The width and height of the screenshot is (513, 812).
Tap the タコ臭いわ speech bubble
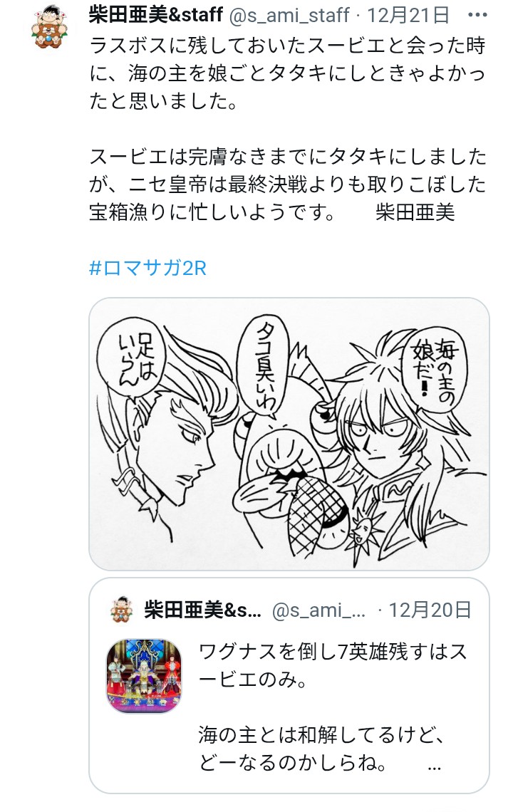[x=264, y=365]
